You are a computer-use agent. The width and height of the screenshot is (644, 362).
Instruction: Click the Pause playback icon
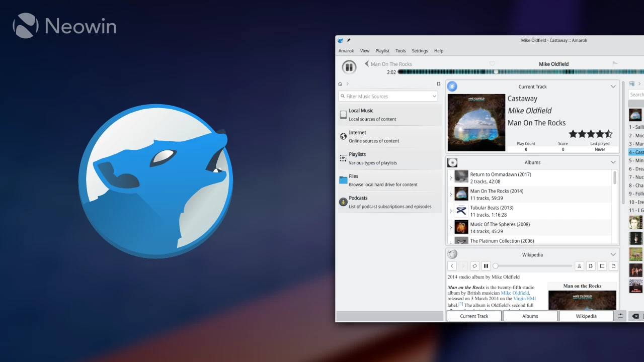(x=349, y=67)
